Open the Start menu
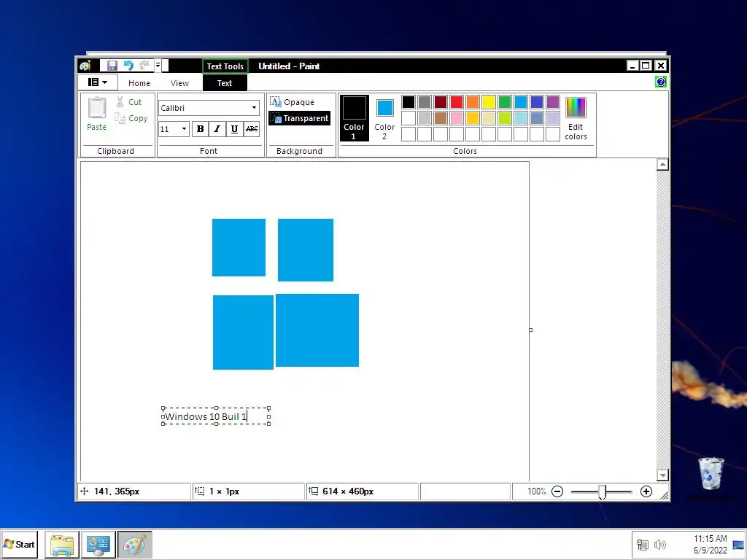The image size is (747, 560). point(20,544)
